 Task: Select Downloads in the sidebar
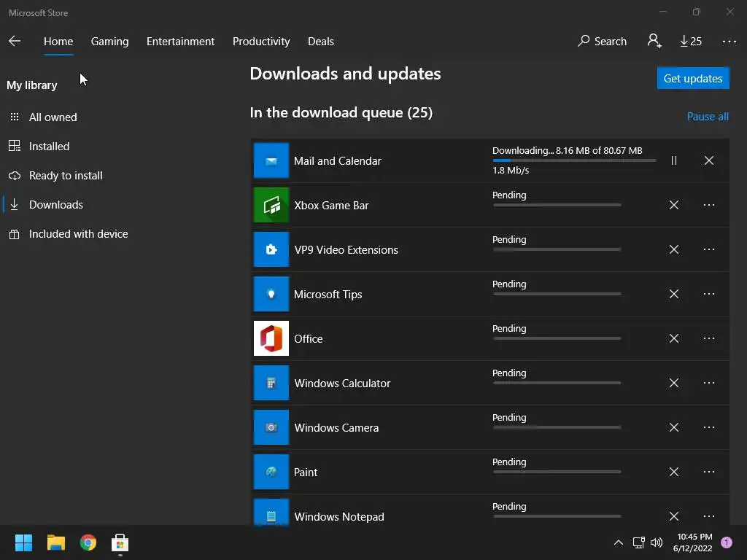55,205
